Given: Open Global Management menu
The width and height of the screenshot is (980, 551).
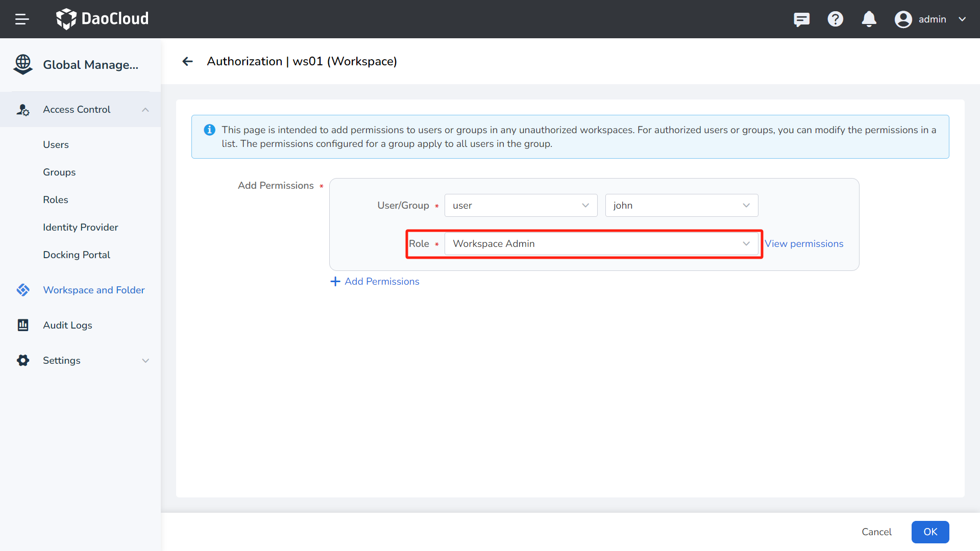Looking at the screenshot, I should pos(80,64).
